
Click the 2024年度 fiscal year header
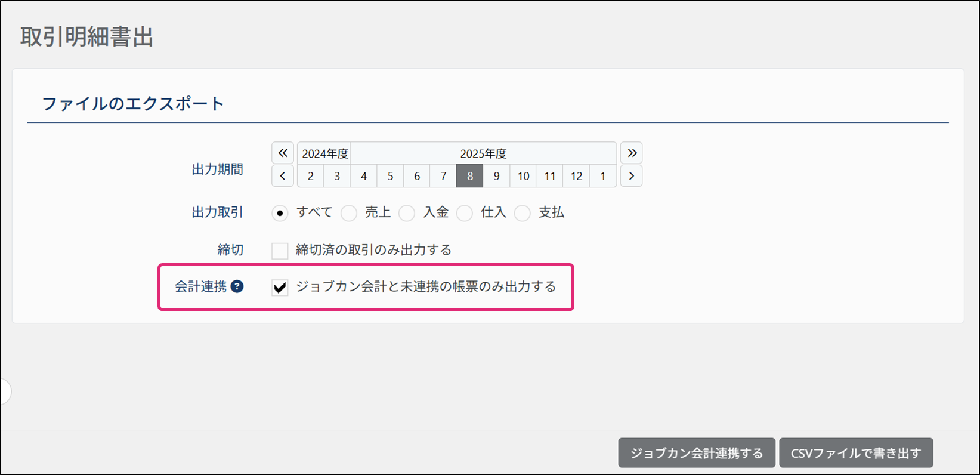324,153
